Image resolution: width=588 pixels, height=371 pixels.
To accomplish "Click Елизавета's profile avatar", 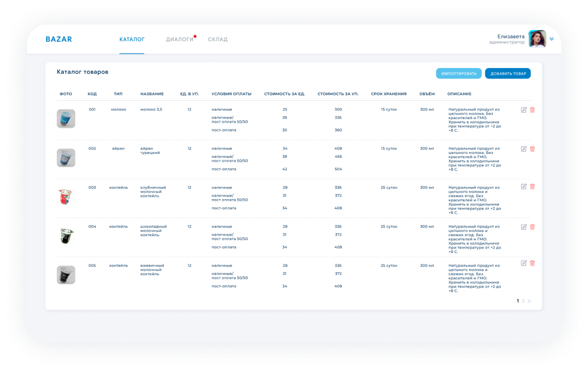I will point(537,38).
